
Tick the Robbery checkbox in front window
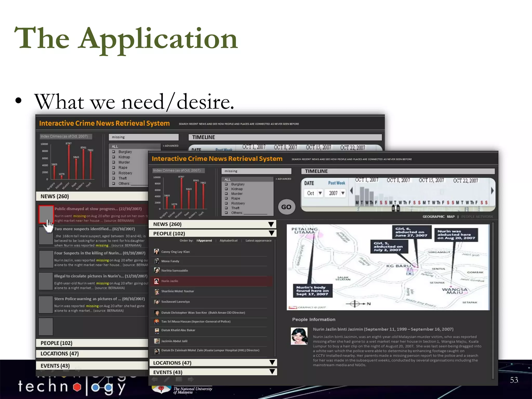226,203
